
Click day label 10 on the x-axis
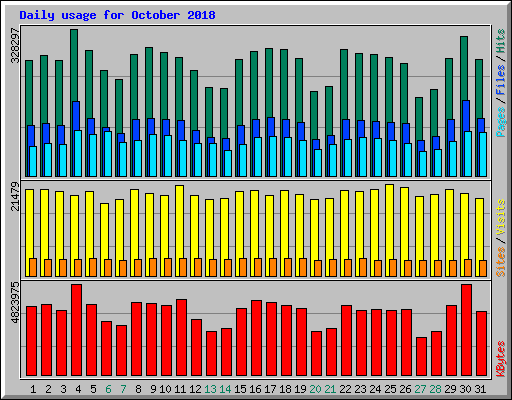(165, 389)
